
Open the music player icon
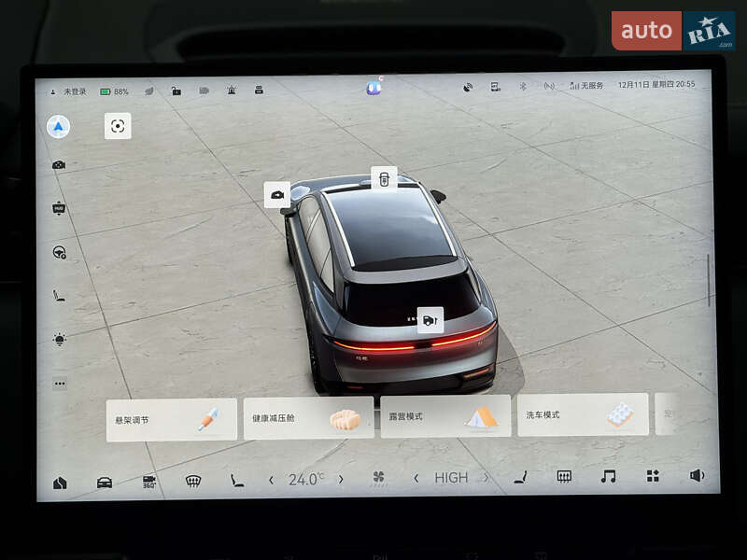(608, 477)
